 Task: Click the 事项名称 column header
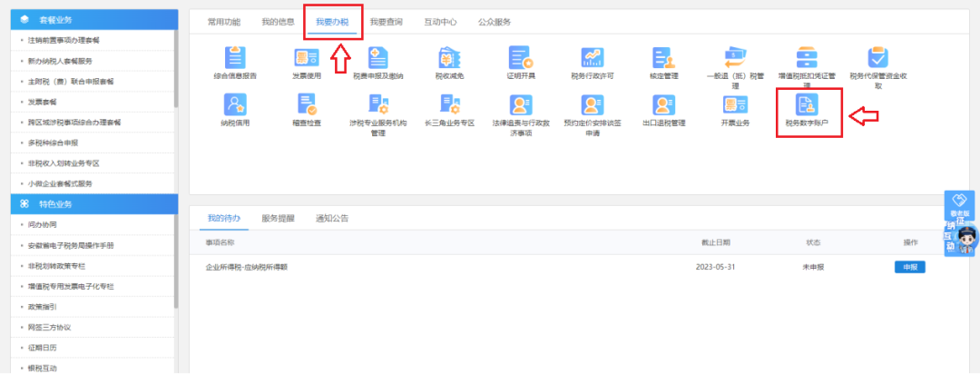click(x=220, y=242)
